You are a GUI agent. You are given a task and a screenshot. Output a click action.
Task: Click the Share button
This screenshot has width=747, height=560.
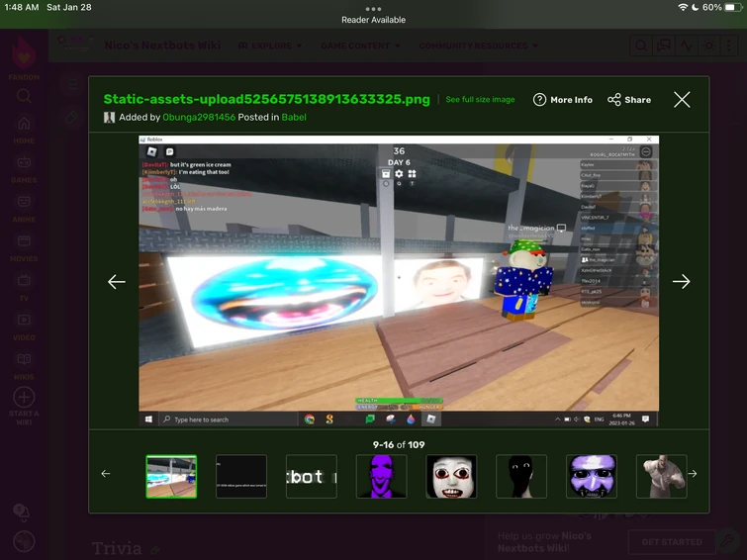(x=629, y=100)
